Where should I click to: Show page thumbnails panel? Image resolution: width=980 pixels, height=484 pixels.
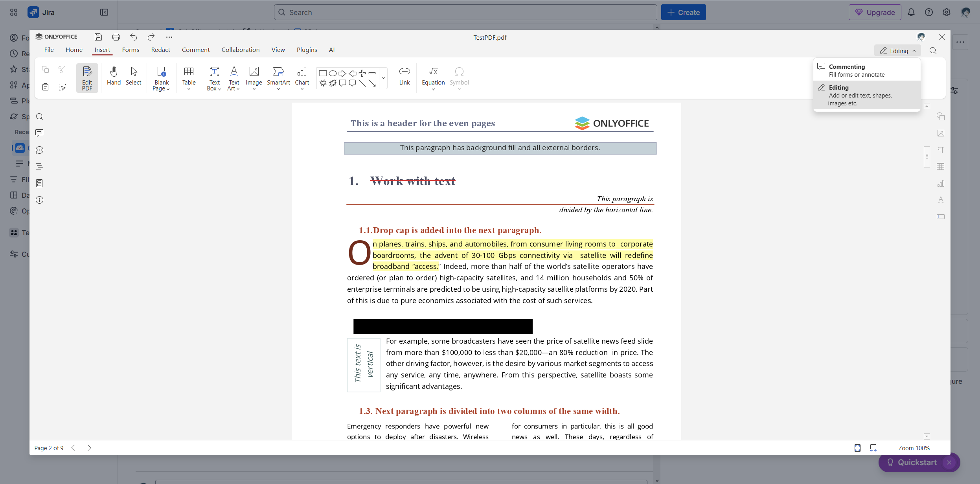[x=39, y=183]
